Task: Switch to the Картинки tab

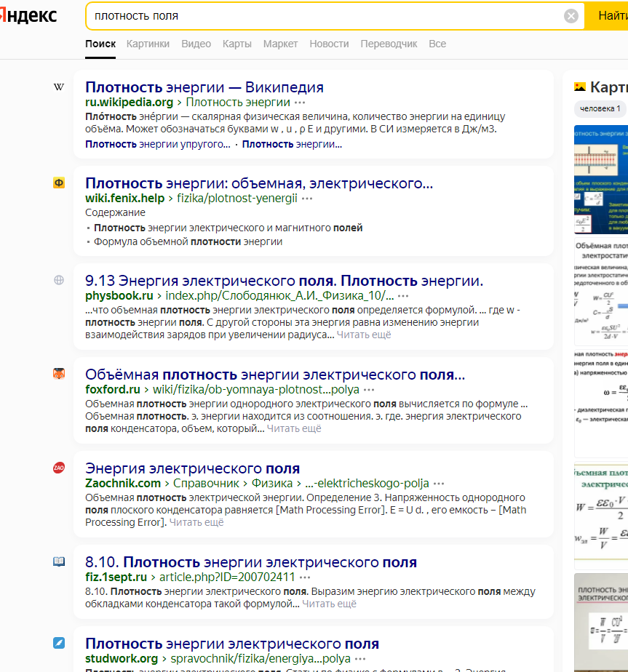Action: pyautogui.click(x=148, y=44)
